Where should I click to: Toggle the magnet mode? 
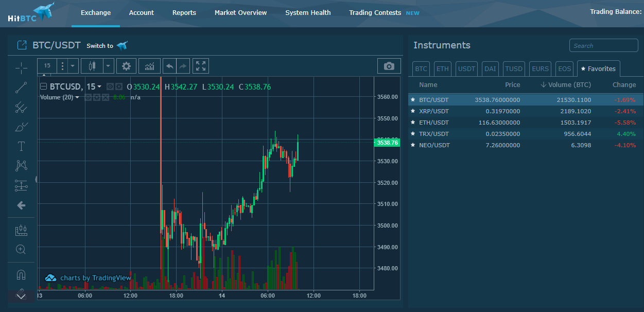point(21,274)
